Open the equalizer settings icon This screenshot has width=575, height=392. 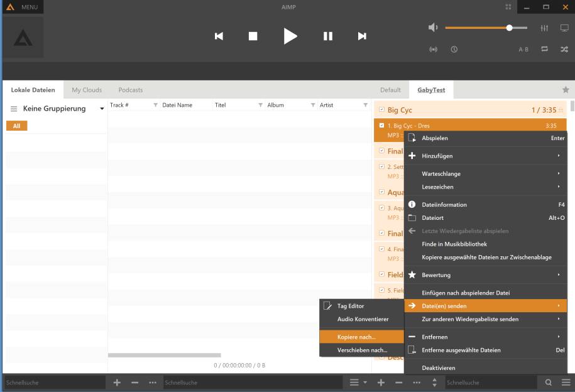coord(544,28)
